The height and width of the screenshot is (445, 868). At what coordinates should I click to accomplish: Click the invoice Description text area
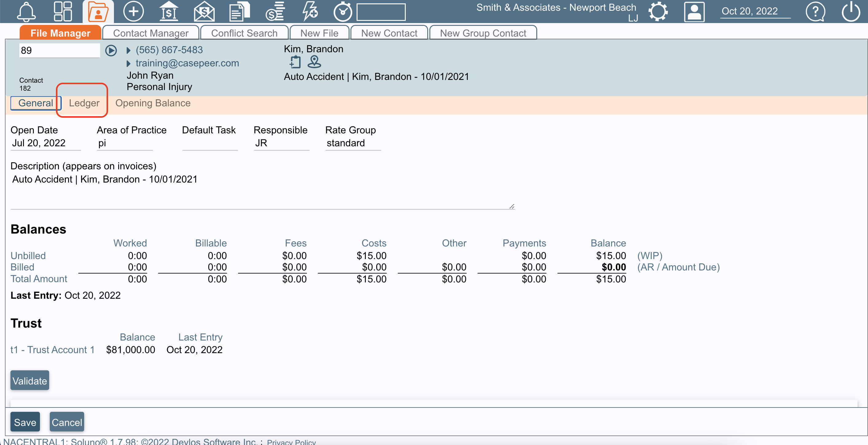[x=263, y=191]
